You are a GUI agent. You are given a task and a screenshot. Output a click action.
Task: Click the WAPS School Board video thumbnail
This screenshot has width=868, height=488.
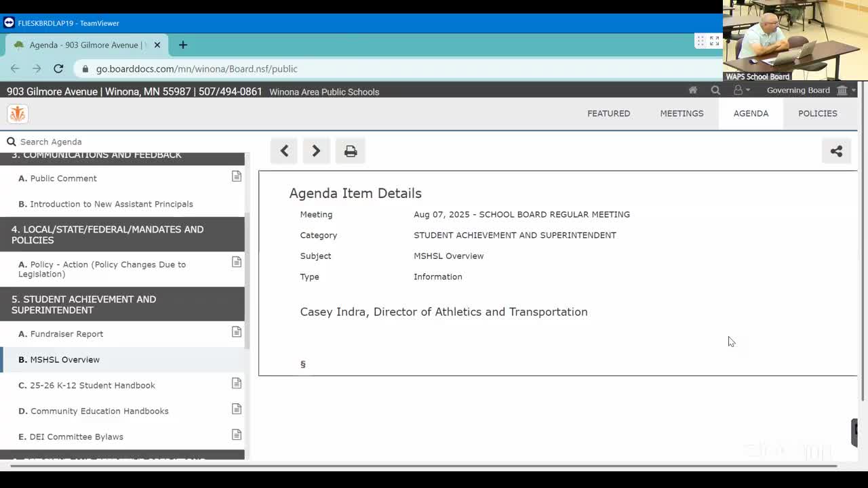[x=795, y=41]
